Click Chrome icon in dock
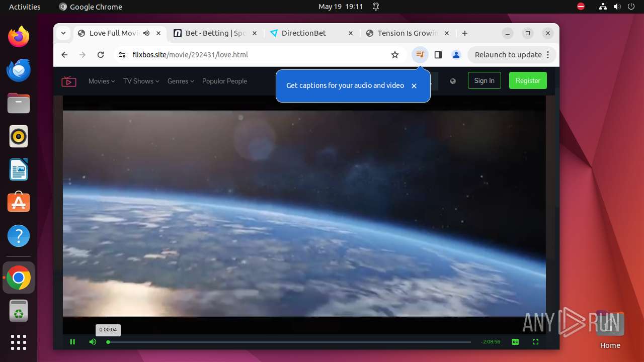This screenshot has height=362, width=644. (x=19, y=278)
